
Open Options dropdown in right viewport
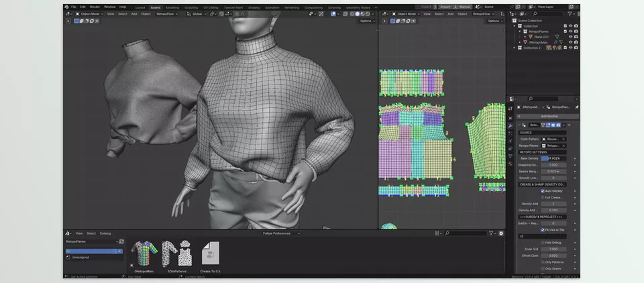click(494, 21)
